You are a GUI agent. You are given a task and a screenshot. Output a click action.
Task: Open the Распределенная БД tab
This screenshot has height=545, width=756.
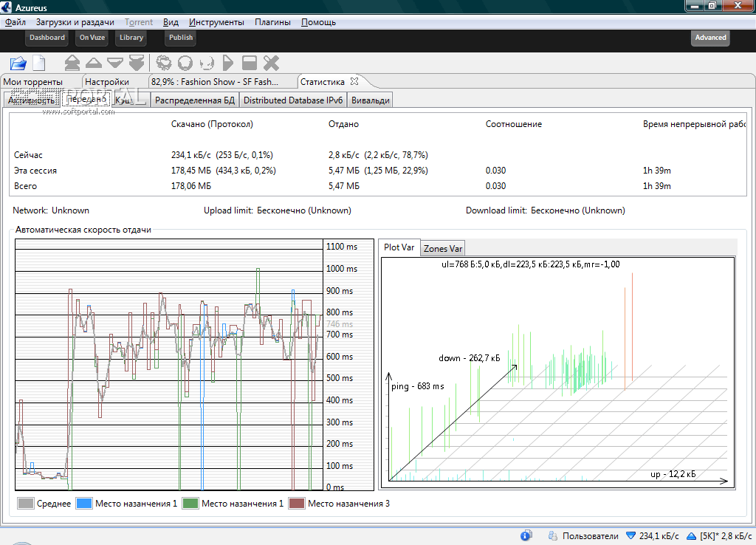pos(195,100)
